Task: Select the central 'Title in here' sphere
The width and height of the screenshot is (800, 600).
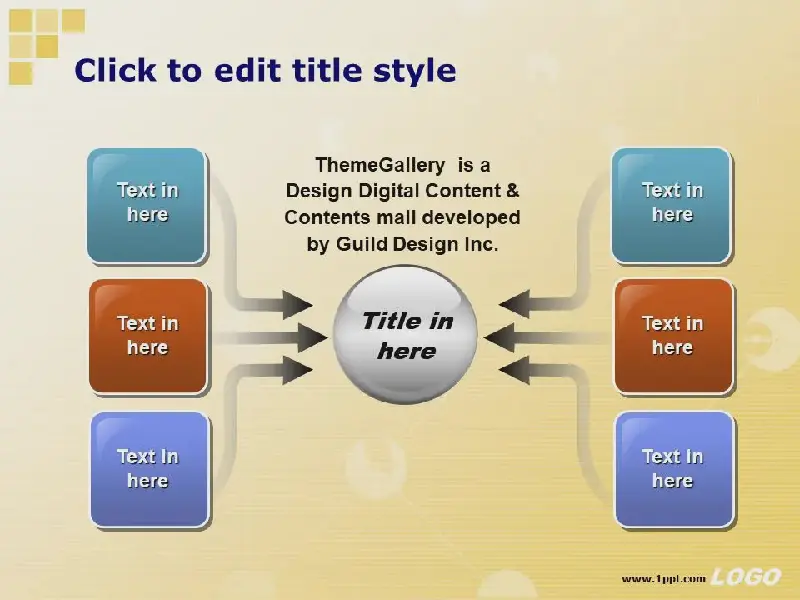Action: 406,335
